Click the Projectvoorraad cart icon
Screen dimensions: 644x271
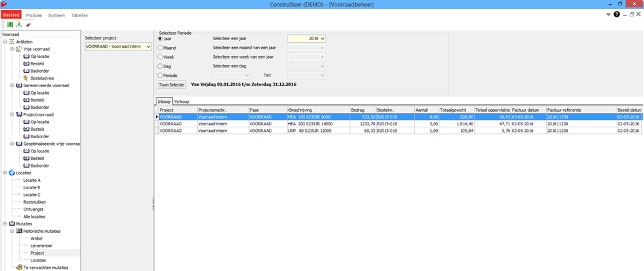coord(19,115)
